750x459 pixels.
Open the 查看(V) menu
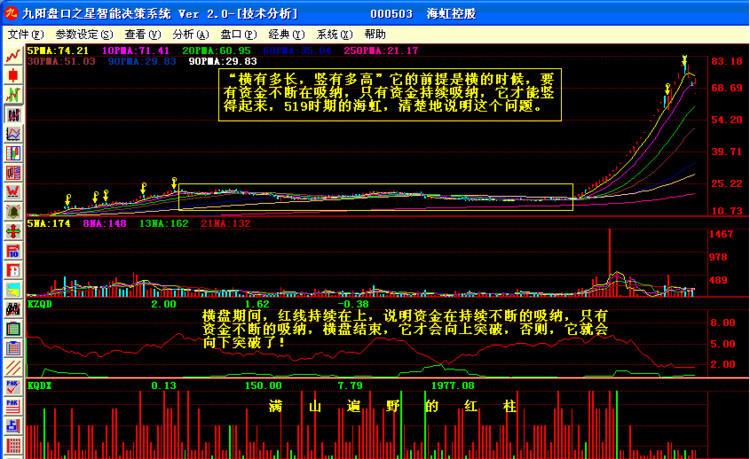(x=143, y=34)
